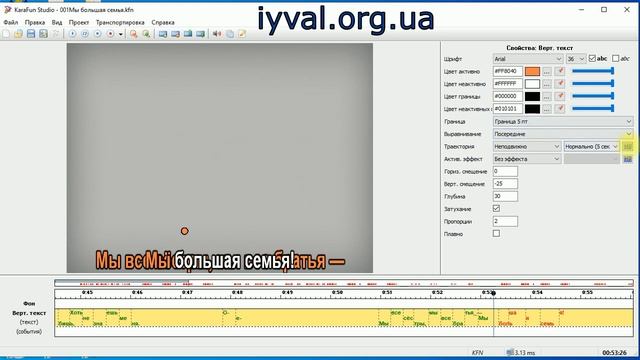Click the green magnifier zoom icon
The width and height of the screenshot is (640, 360).
coord(146,34)
